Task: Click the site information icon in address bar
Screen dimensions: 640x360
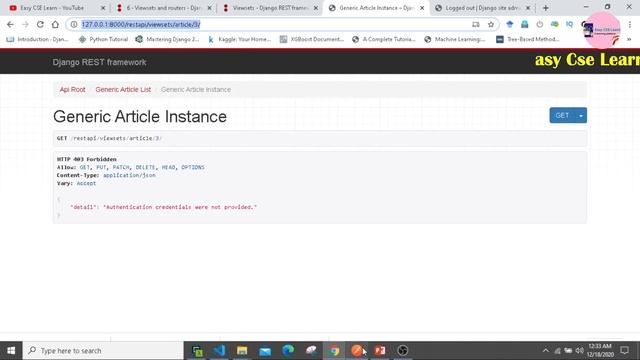Action: point(74,24)
